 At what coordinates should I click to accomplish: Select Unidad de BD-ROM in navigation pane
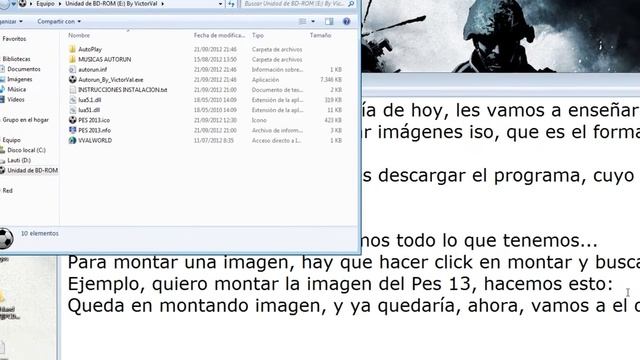33,170
